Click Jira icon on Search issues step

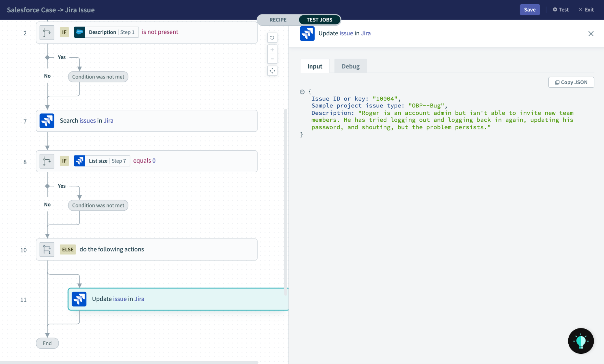(47, 121)
